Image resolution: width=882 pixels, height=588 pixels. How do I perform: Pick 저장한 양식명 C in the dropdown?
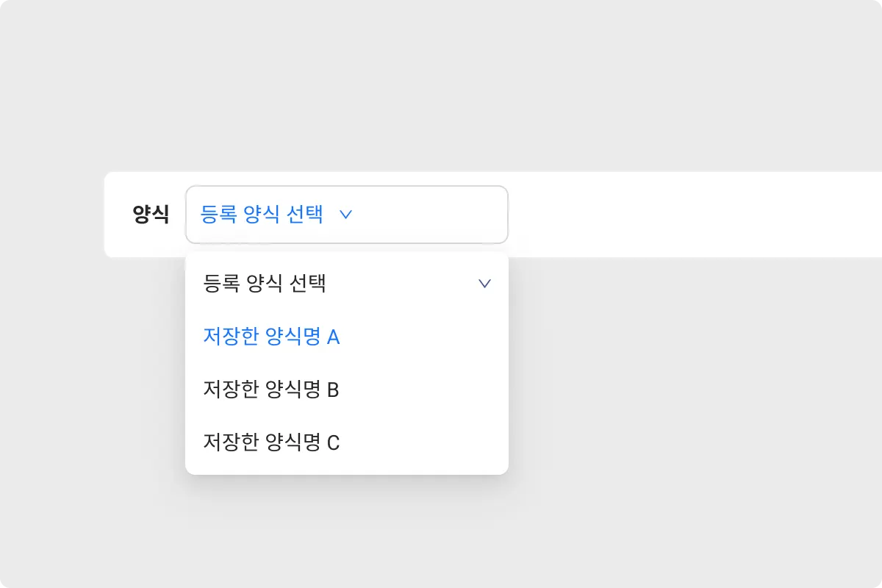pyautogui.click(x=271, y=442)
